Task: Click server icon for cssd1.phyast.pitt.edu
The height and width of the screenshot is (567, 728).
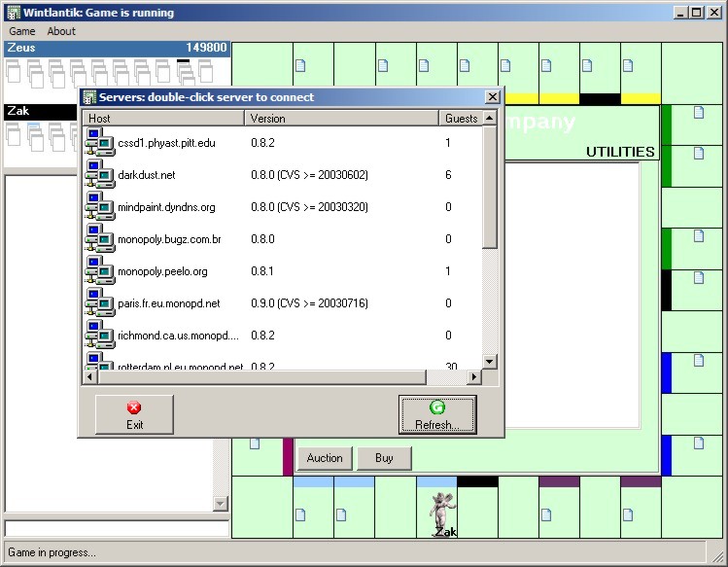Action: 99,142
